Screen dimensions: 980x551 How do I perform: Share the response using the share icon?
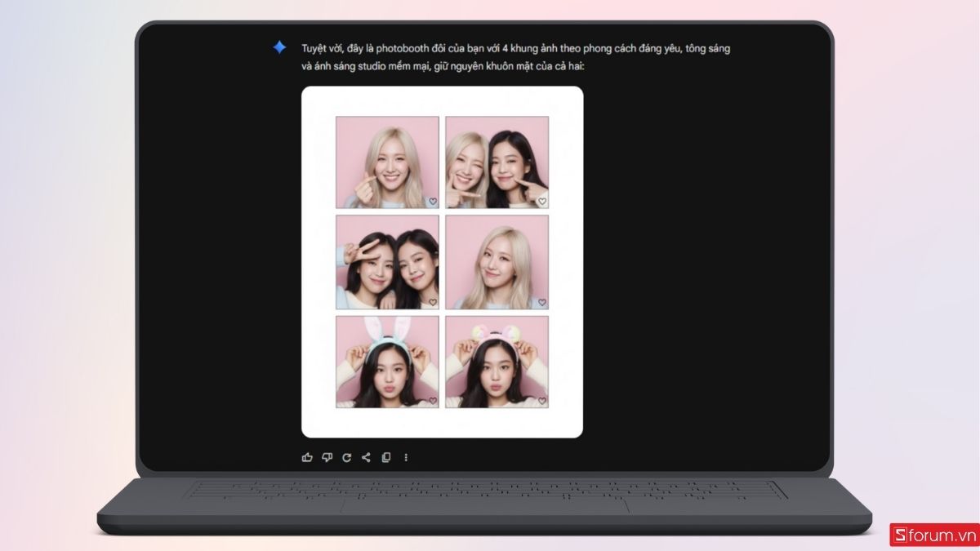(x=366, y=457)
